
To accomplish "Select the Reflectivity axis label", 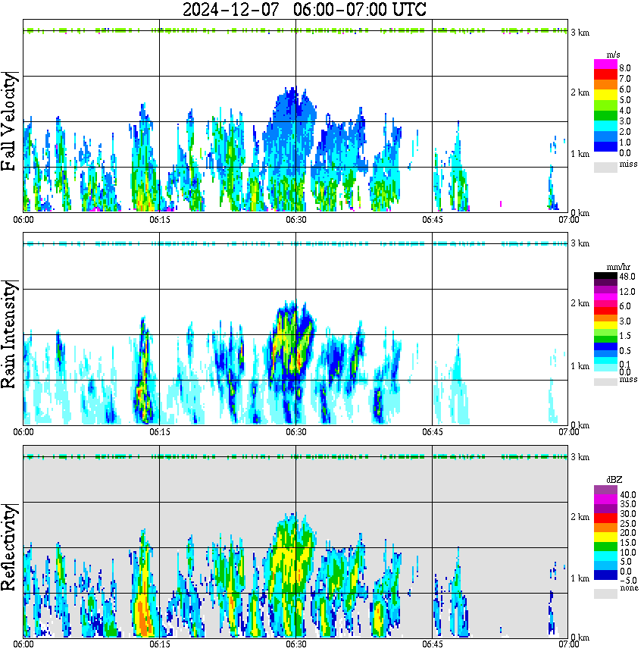I will click(x=9, y=547).
